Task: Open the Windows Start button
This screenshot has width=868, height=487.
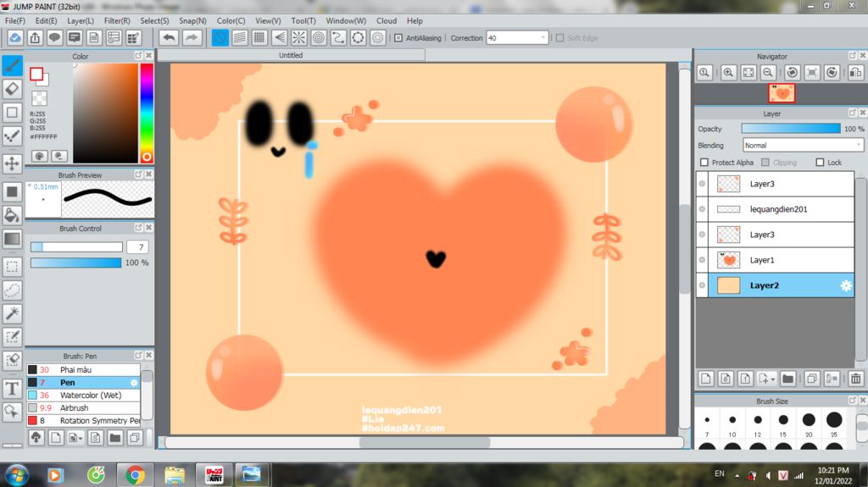Action: (16, 475)
